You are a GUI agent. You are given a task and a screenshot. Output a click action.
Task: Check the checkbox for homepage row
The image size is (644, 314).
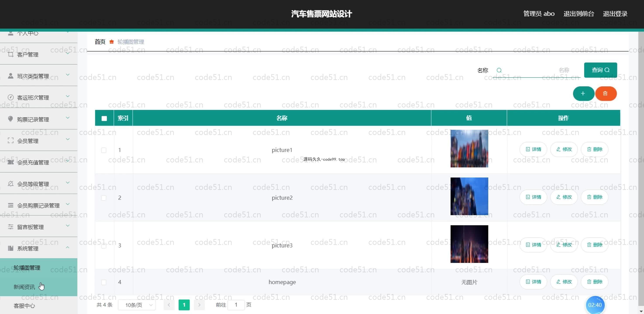click(x=104, y=282)
